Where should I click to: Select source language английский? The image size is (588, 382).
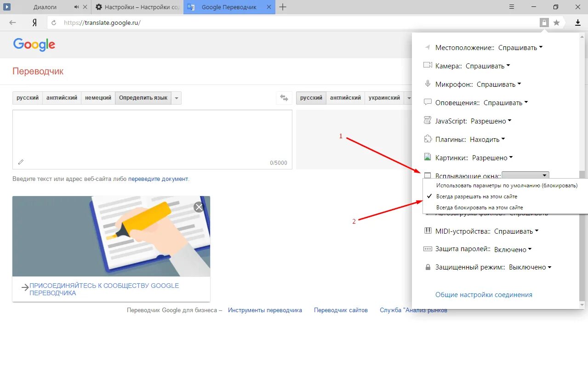point(62,98)
